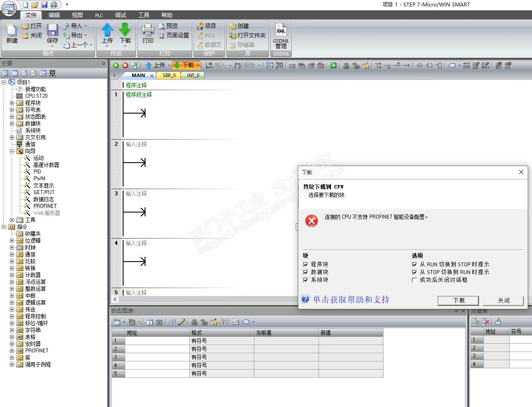This screenshot has height=407, width=532.
Task: Expand the 通信 instruction folder under 指令
Action: click(12, 254)
